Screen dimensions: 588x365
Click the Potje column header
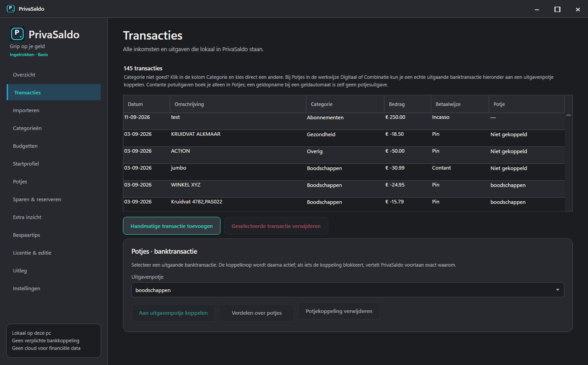coord(527,104)
